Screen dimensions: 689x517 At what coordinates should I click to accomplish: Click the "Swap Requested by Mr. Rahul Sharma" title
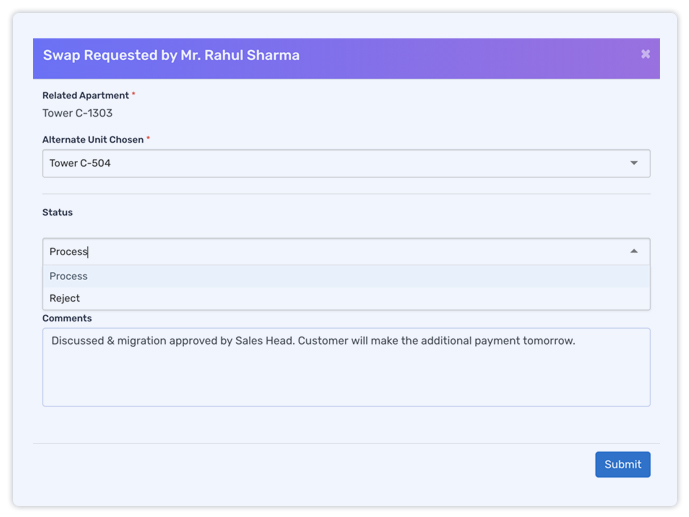(x=171, y=55)
